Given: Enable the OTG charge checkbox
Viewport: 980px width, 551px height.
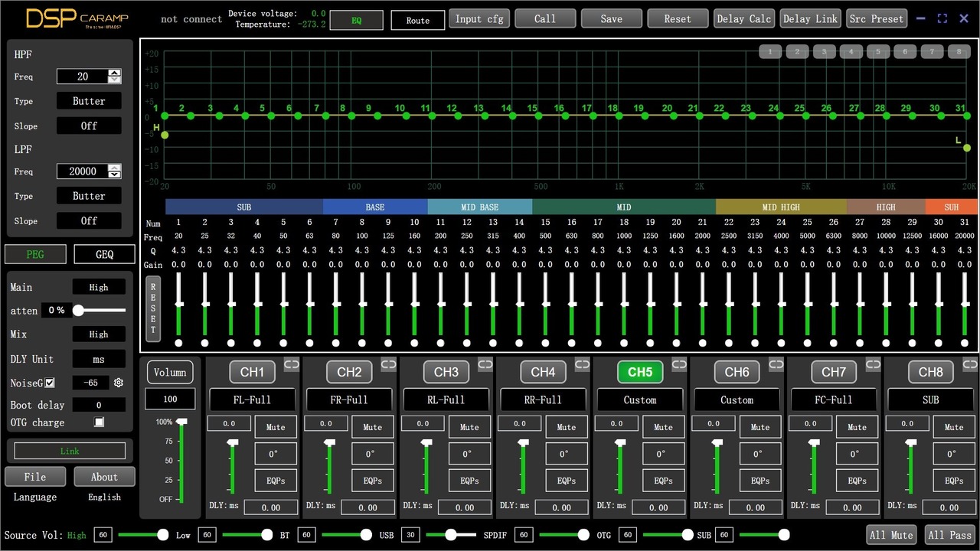Looking at the screenshot, I should point(99,422).
